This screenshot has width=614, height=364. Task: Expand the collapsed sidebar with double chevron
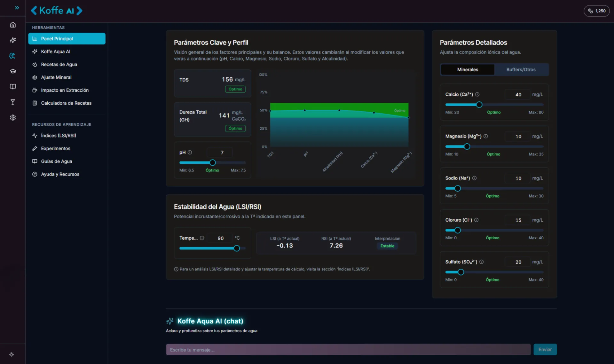point(17,8)
